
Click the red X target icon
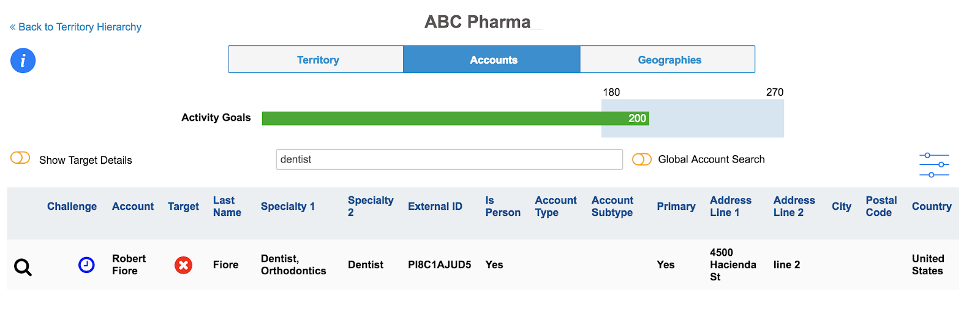183,265
